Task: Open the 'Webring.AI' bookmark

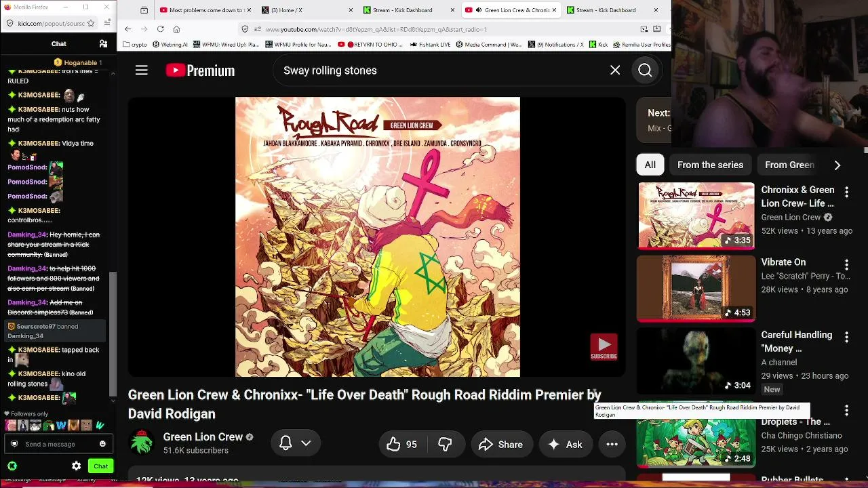Action: click(170, 45)
